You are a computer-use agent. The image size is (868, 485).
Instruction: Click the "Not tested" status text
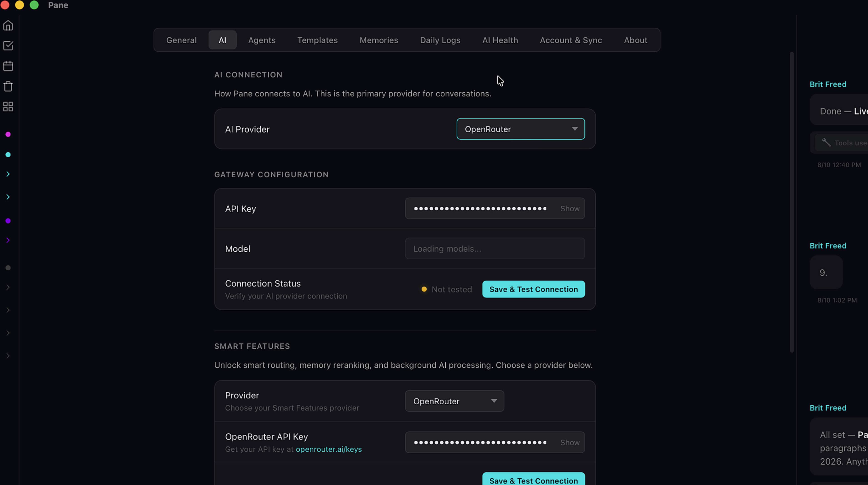click(x=451, y=289)
